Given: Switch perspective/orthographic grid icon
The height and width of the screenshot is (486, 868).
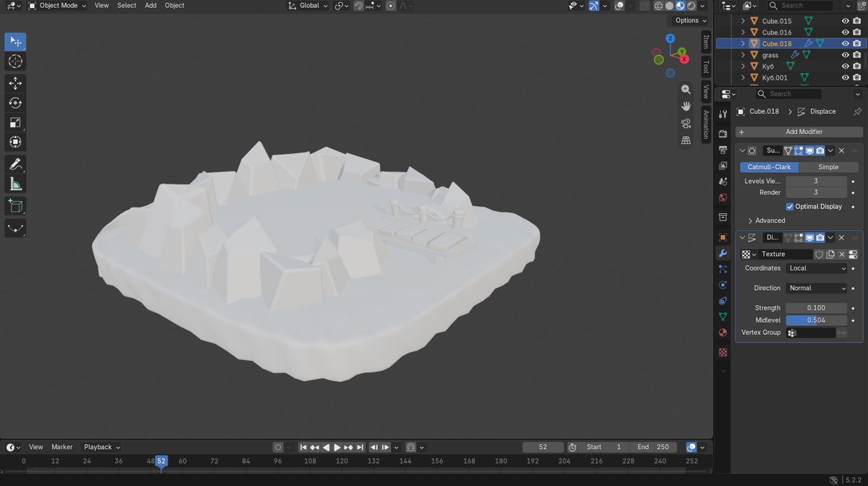Looking at the screenshot, I should click(686, 140).
